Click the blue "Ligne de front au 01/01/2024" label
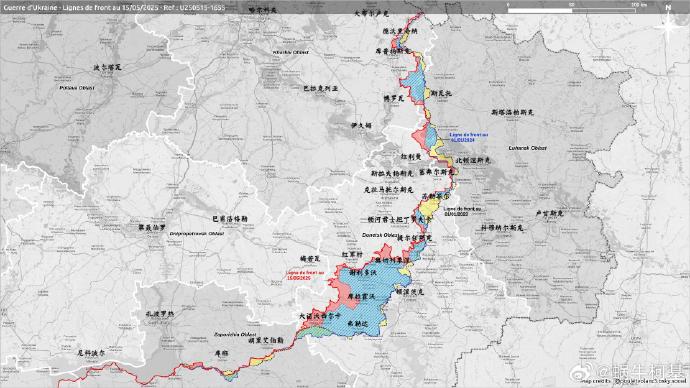 pyautogui.click(x=468, y=137)
